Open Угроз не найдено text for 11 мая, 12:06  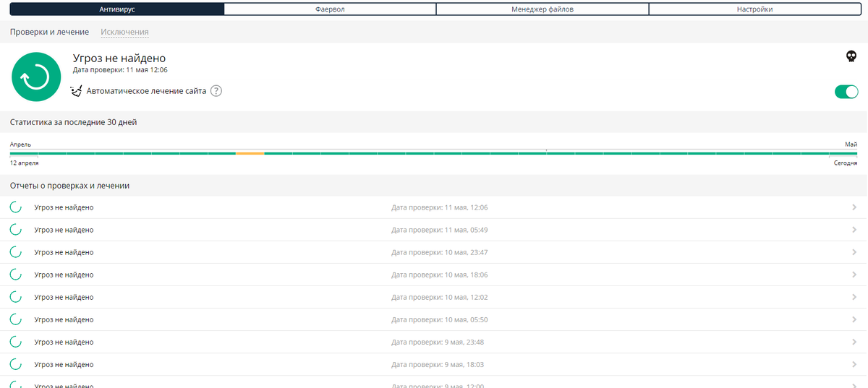click(64, 207)
